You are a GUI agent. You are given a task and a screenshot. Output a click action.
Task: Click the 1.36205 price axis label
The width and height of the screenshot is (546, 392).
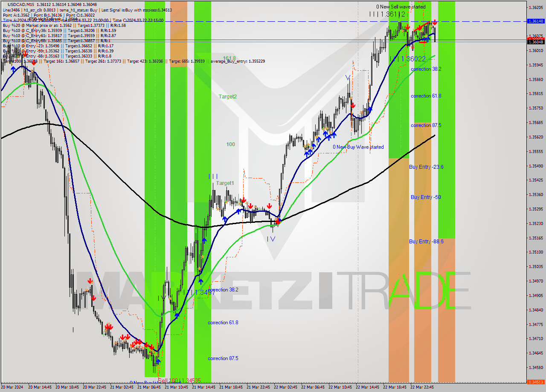[x=536, y=8]
